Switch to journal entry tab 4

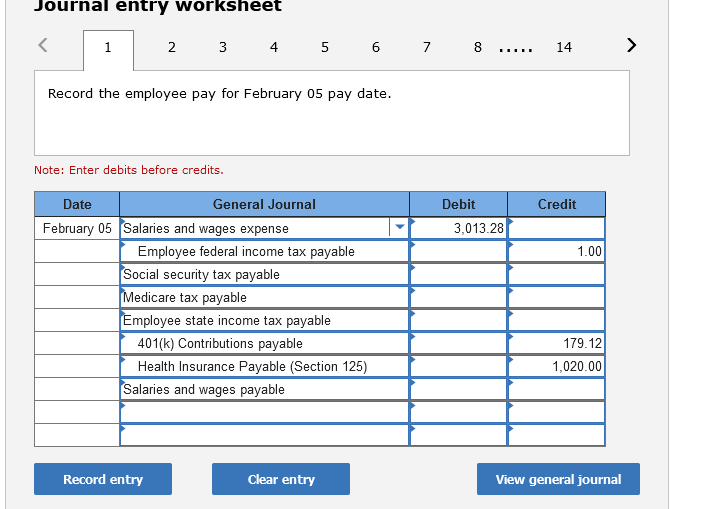pyautogui.click(x=274, y=47)
